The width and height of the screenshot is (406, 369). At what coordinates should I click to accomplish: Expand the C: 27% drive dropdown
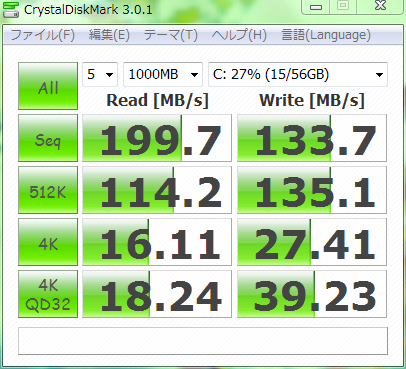point(298,74)
